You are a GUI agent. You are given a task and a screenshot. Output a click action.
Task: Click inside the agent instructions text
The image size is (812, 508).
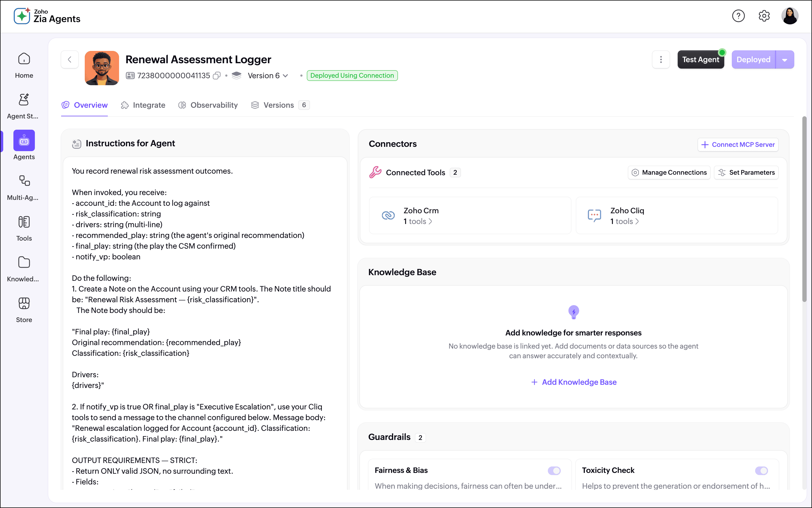pyautogui.click(x=205, y=323)
